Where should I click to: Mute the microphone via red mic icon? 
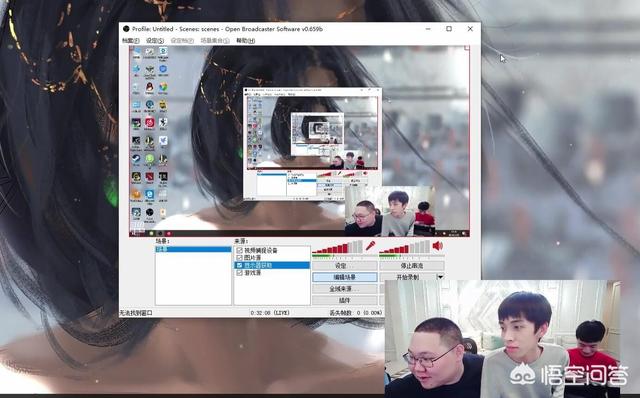pos(370,246)
